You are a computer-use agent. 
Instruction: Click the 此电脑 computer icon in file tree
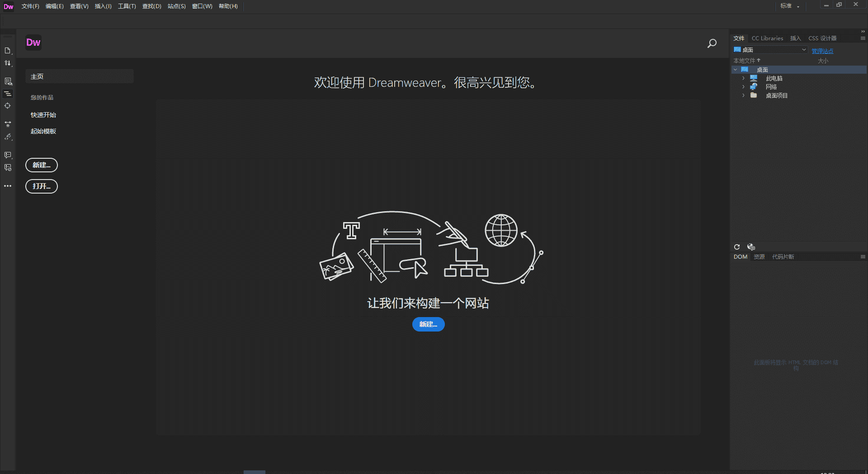(x=754, y=78)
